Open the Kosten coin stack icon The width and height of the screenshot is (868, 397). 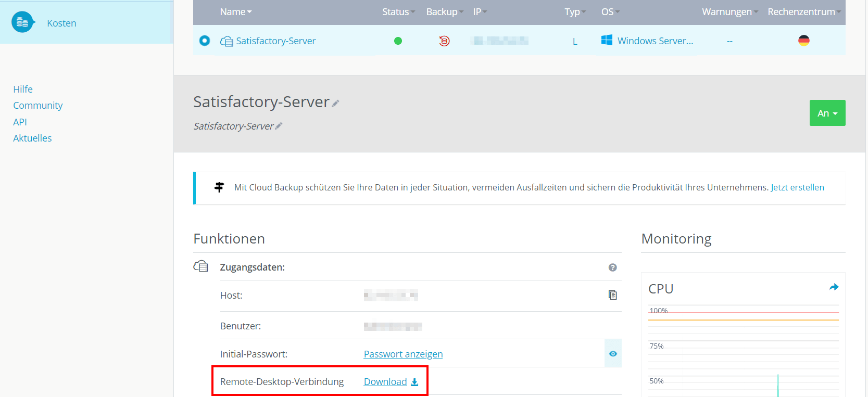point(22,22)
